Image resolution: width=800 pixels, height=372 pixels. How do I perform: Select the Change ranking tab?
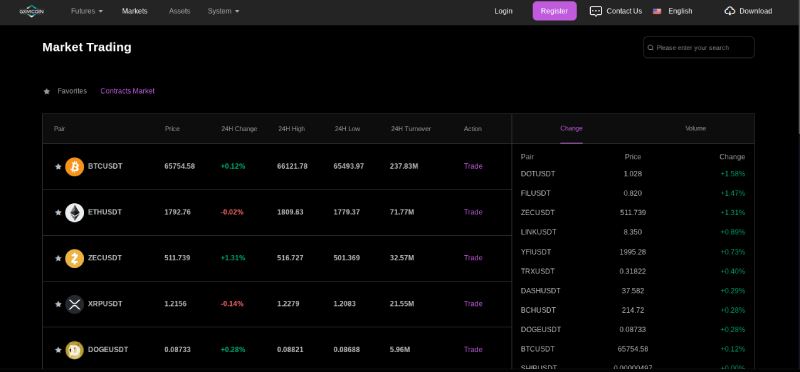pos(571,129)
